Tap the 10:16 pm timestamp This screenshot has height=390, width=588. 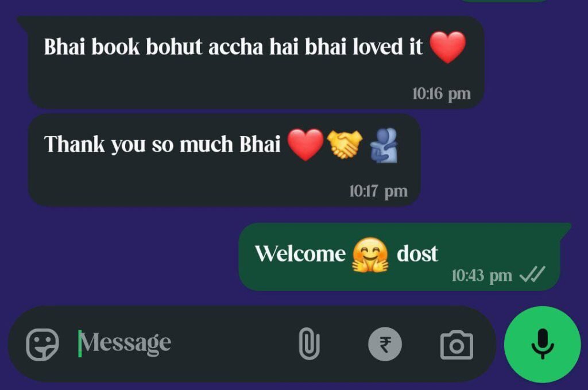pos(442,94)
